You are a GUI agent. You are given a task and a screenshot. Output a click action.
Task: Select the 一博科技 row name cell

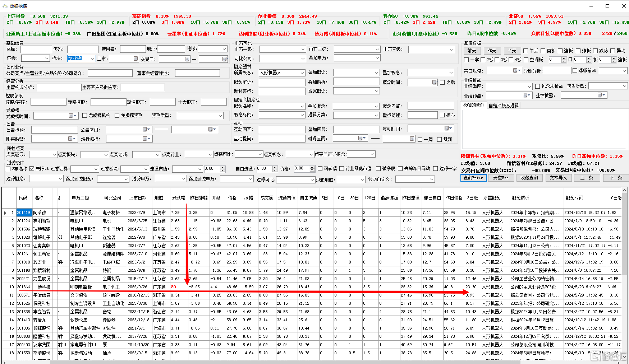[42, 287]
